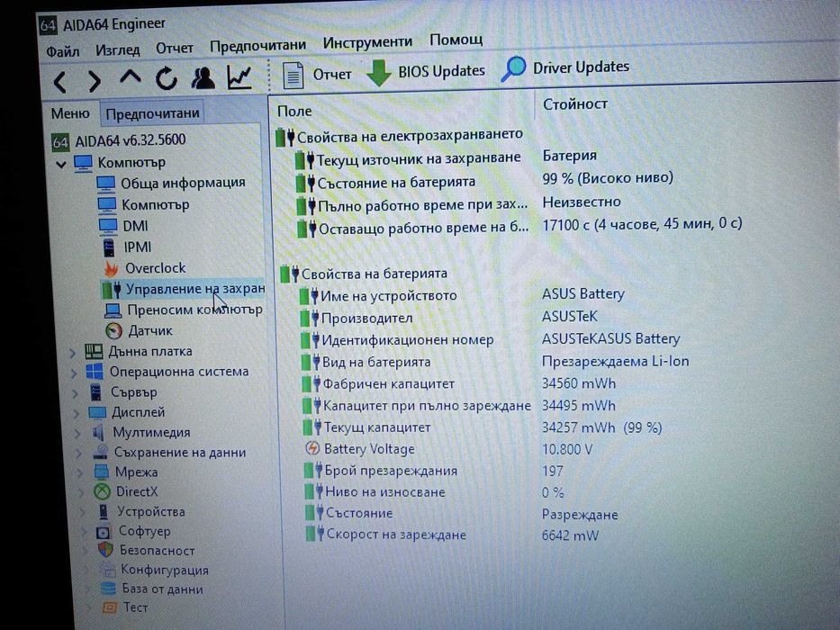Image resolution: width=840 pixels, height=630 pixels.
Task: Expand the Сървър branch
Action: point(76,394)
